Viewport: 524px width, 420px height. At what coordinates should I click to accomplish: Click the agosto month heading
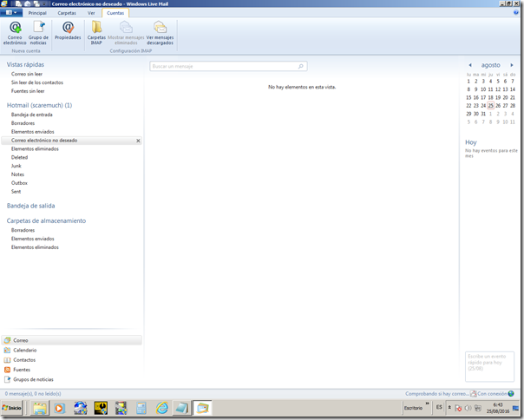(490, 65)
